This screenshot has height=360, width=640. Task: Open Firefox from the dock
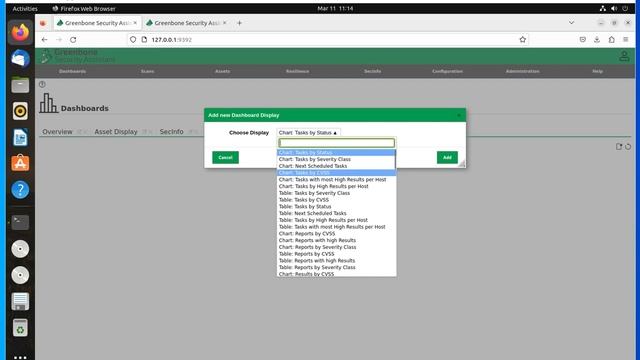tap(20, 32)
